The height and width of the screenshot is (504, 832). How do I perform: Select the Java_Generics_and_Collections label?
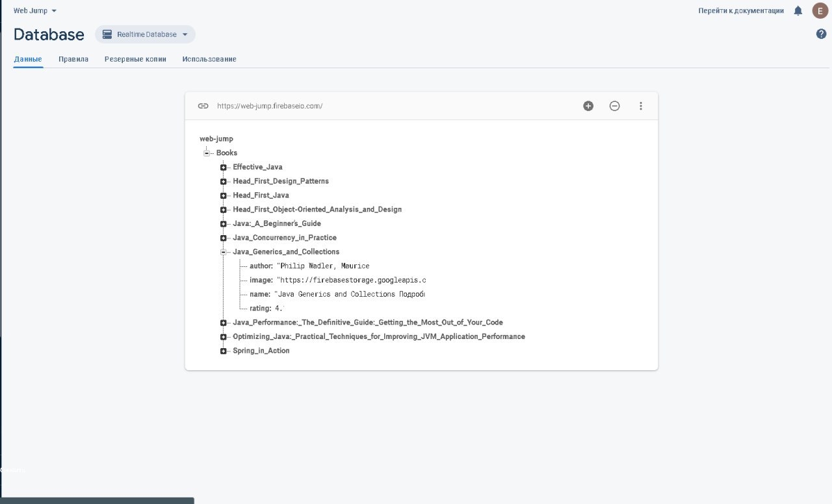coord(286,252)
